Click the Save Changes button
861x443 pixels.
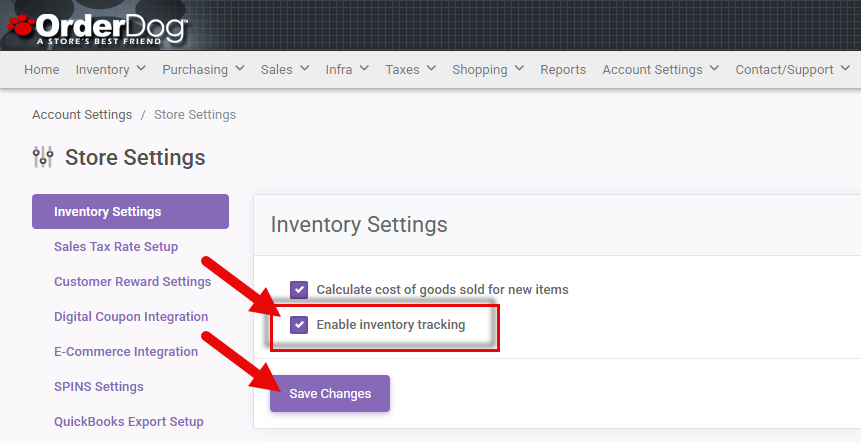click(330, 393)
